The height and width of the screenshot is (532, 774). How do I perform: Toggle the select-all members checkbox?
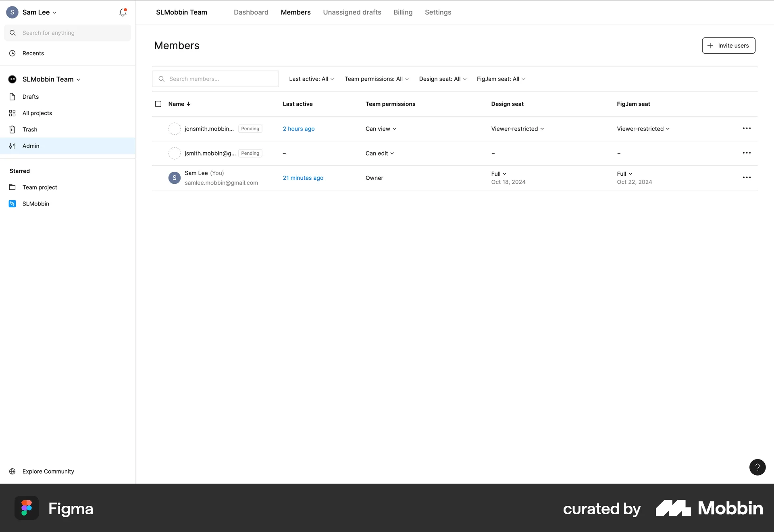[158, 104]
